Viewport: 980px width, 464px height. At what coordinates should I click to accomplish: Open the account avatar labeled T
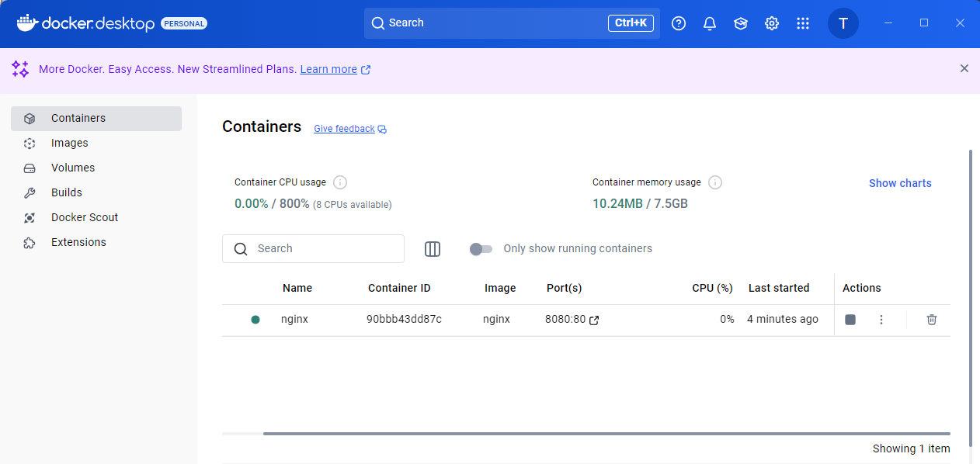coord(843,23)
